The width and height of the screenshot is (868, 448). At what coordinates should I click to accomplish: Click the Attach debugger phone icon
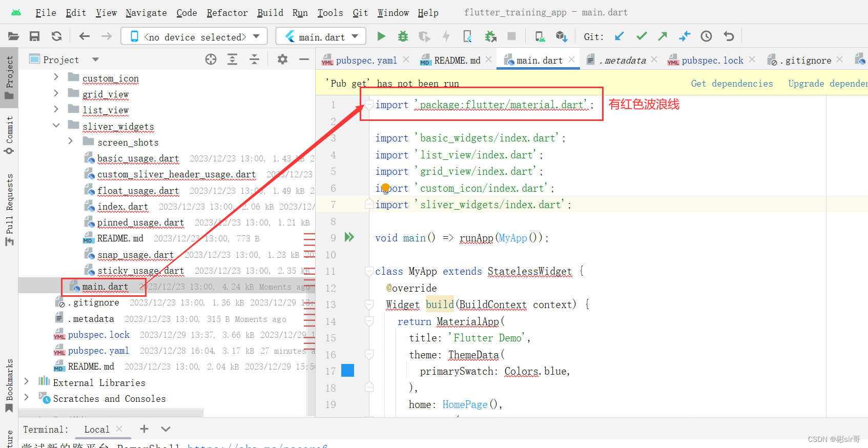(467, 36)
